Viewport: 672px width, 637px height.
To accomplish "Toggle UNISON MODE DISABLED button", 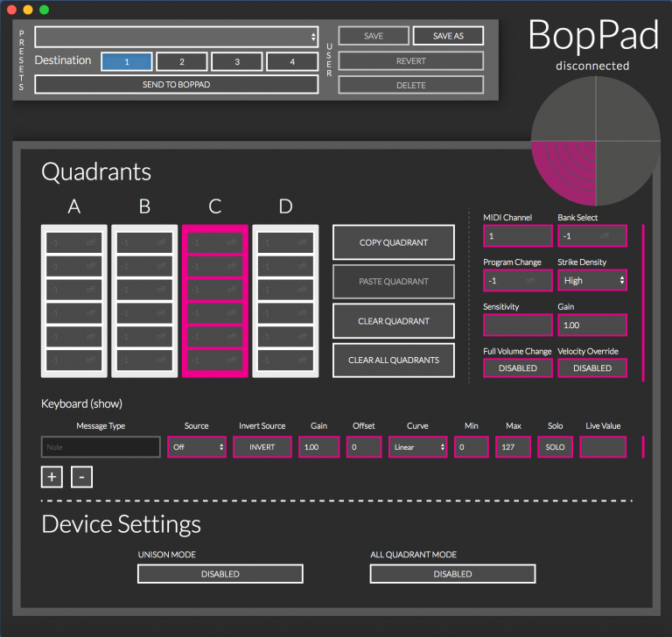I will (220, 573).
